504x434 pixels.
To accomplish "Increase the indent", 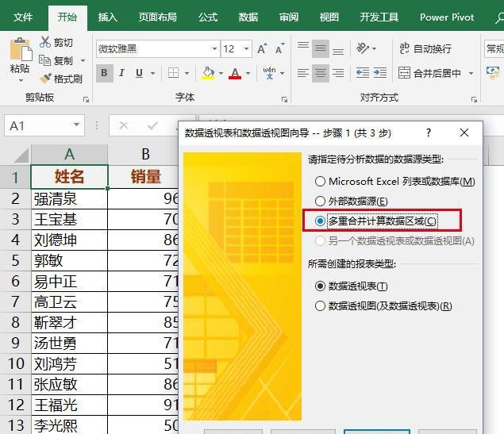I will click(x=380, y=73).
